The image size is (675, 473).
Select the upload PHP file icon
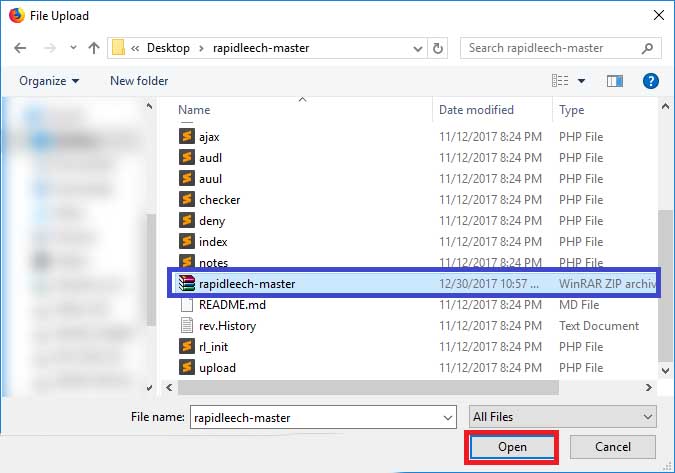187,368
